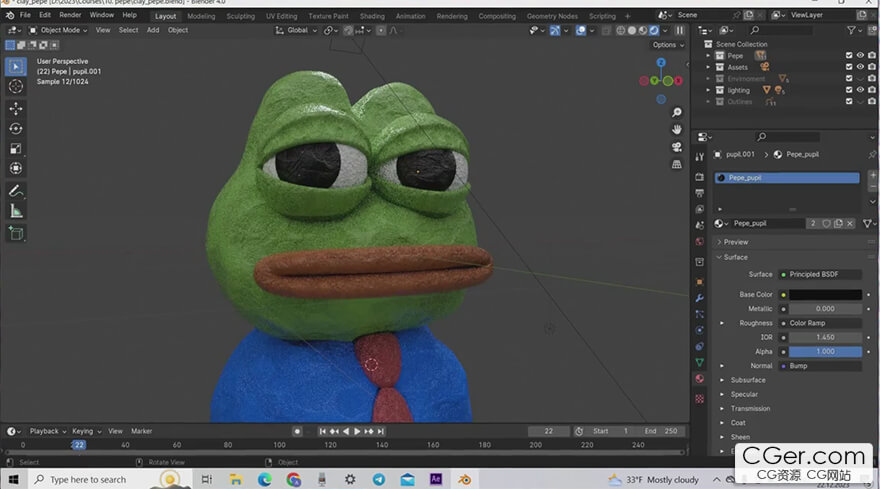Open the Modifiers wrench properties tab
The height and width of the screenshot is (489, 880).
699,298
